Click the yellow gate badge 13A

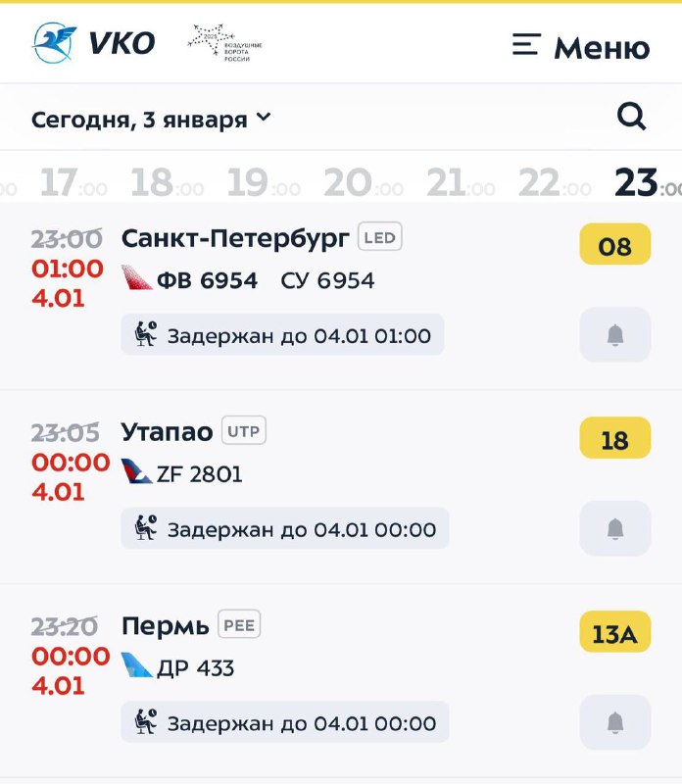tap(615, 632)
